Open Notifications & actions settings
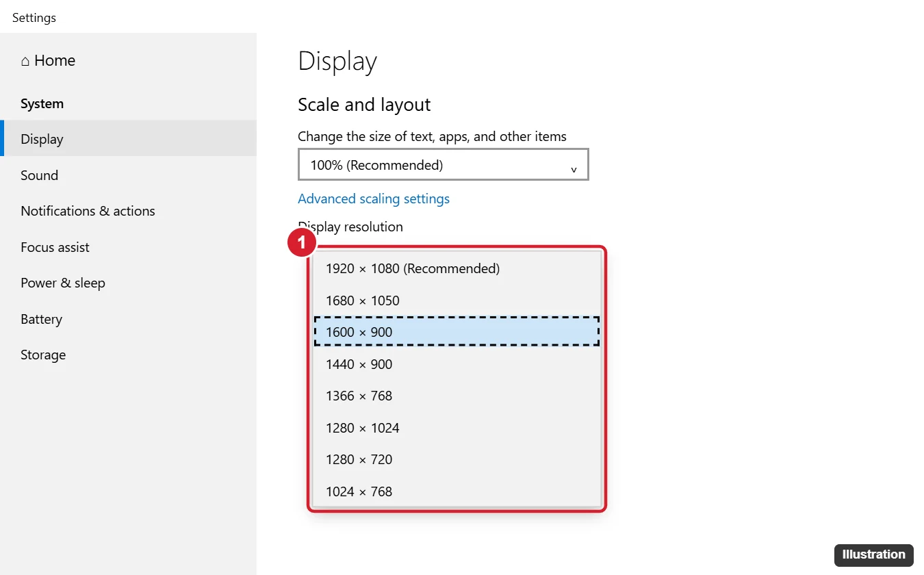Image resolution: width=924 pixels, height=575 pixels. point(129,211)
